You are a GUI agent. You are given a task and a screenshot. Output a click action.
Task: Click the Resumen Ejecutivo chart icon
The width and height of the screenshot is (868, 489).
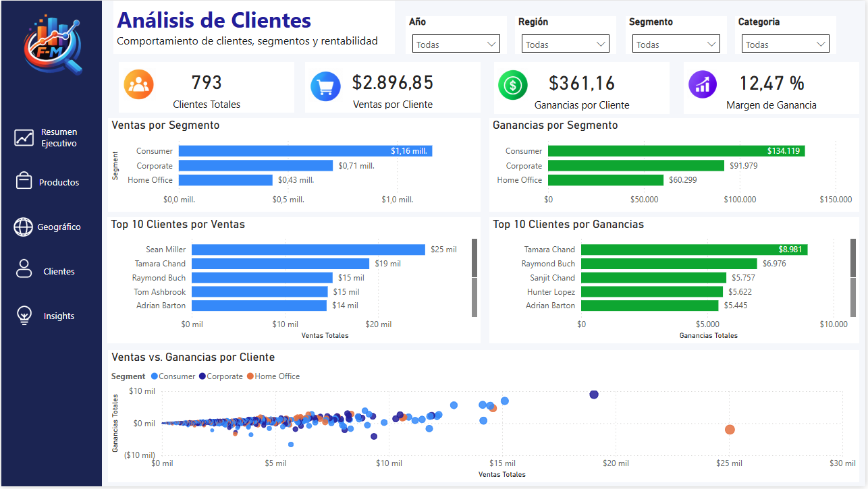point(24,138)
